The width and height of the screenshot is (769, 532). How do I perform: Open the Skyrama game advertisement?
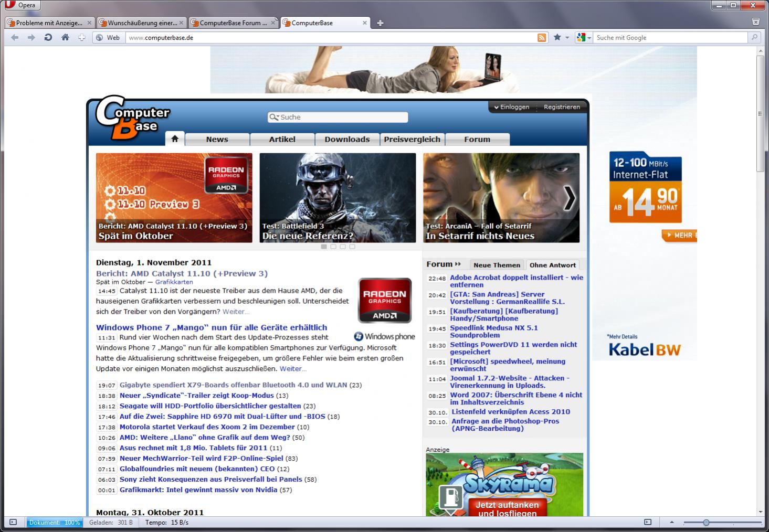pos(504,485)
